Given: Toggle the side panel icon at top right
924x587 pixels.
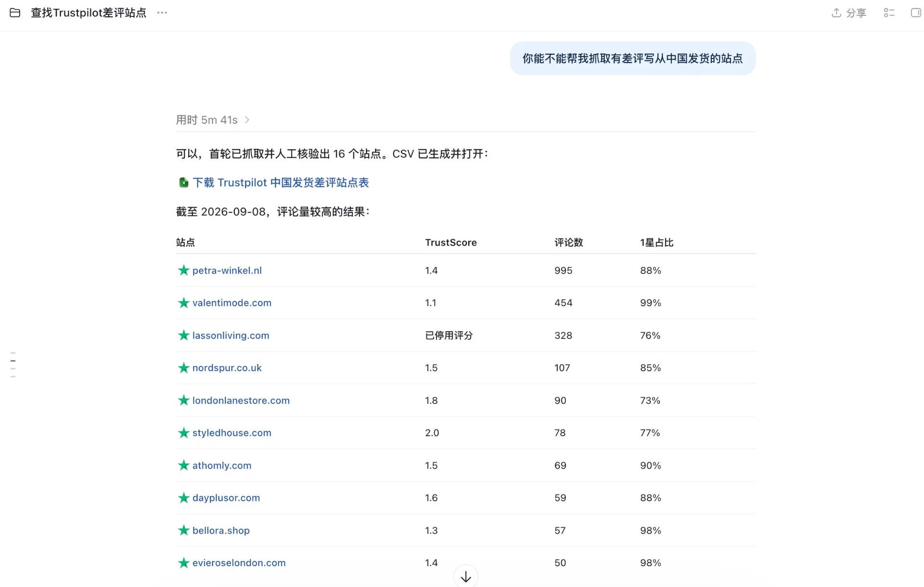Looking at the screenshot, I should point(916,13).
